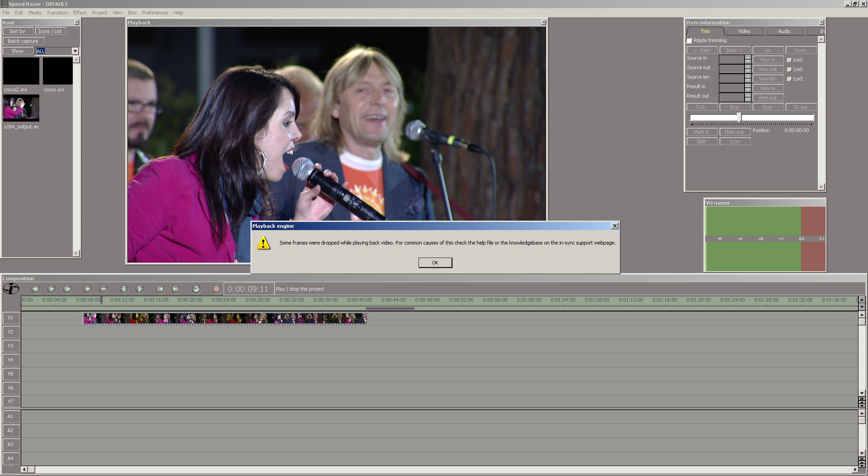This screenshot has height=476, width=868.
Task: Click the Batch capture button
Action: click(24, 41)
